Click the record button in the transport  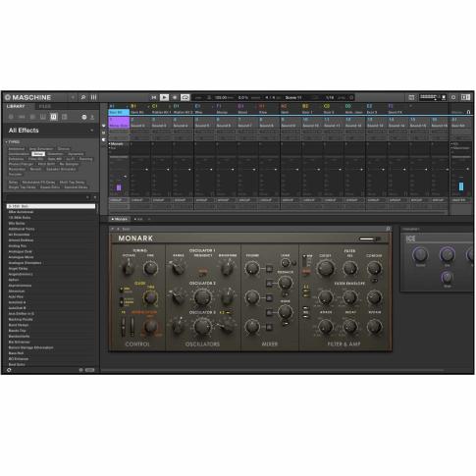pyautogui.click(x=175, y=97)
